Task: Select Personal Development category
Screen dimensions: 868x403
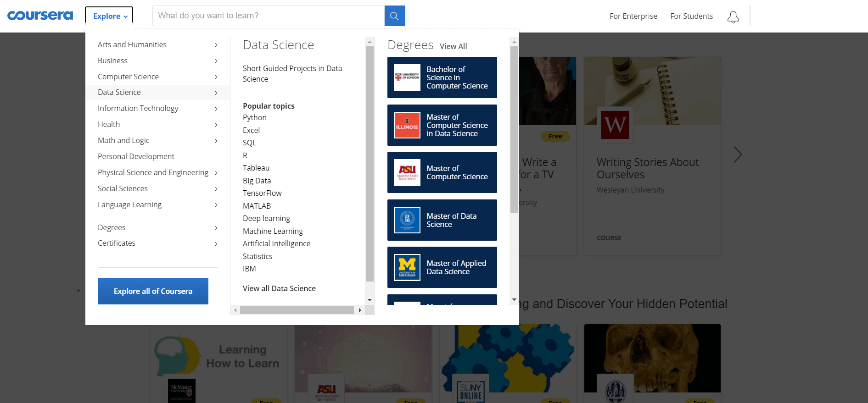Action: (136, 156)
